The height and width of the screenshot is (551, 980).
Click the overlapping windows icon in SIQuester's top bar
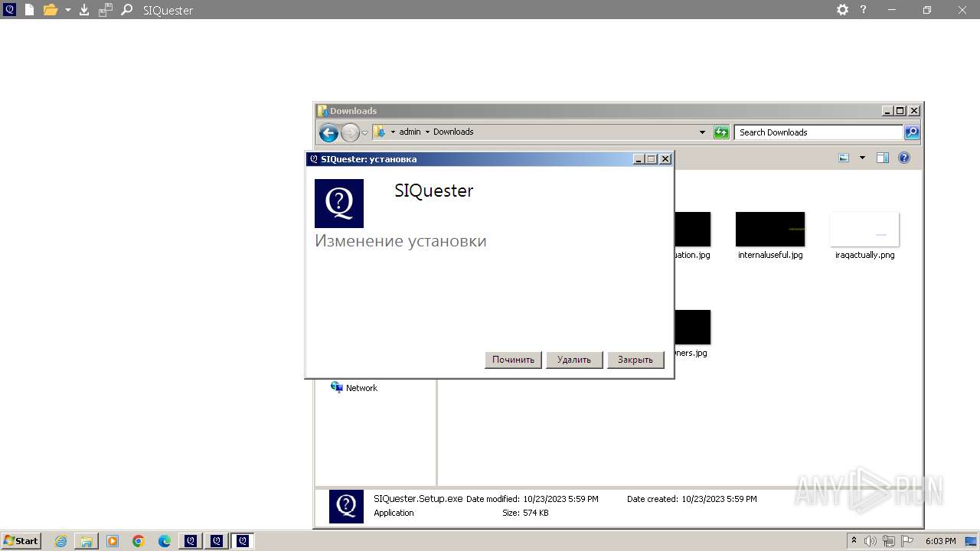(x=106, y=10)
